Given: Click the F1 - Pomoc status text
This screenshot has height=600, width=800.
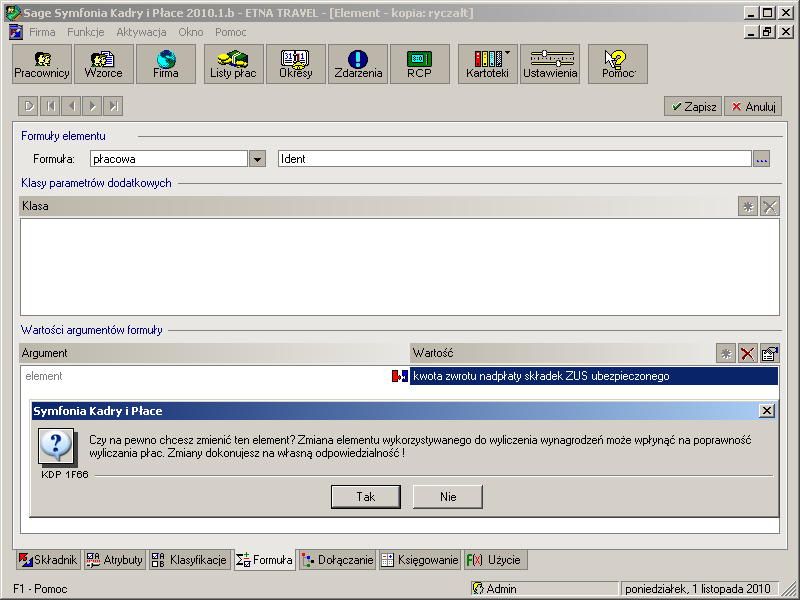Looking at the screenshot, I should tap(40, 589).
